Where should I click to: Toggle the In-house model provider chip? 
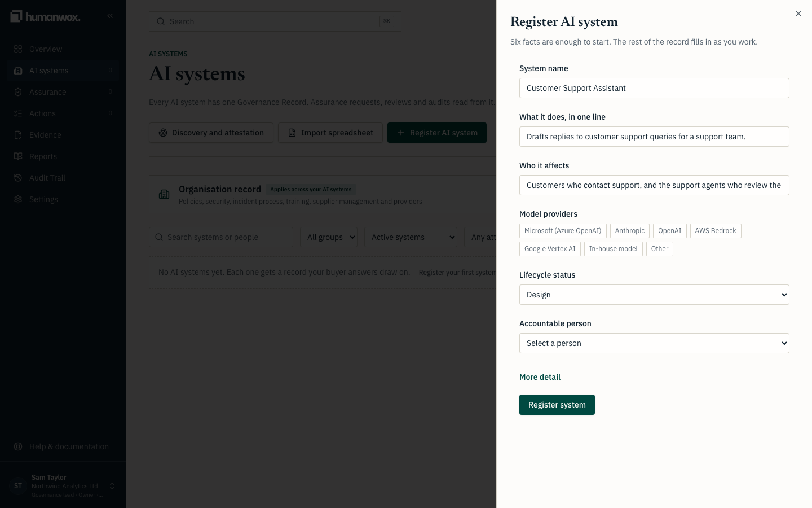614,249
